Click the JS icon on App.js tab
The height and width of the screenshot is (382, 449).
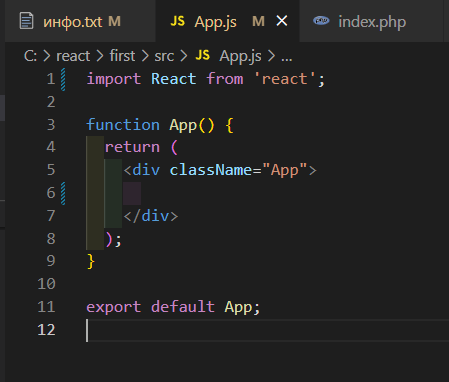coord(177,21)
